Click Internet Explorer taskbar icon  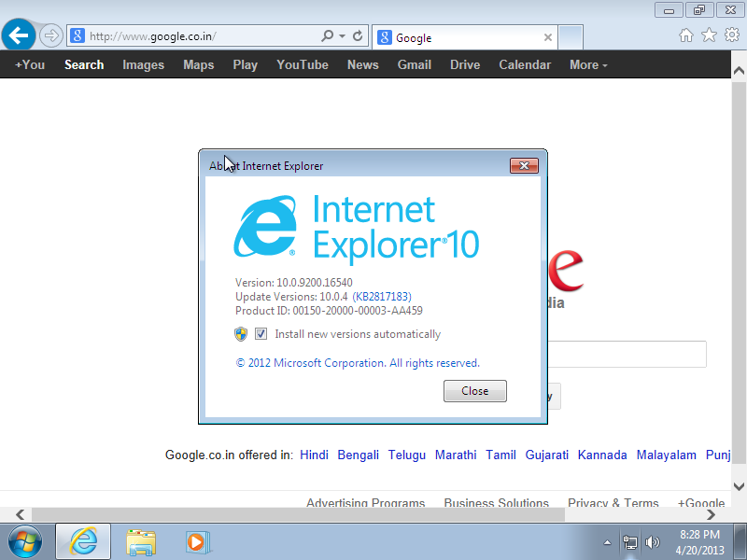(x=83, y=542)
